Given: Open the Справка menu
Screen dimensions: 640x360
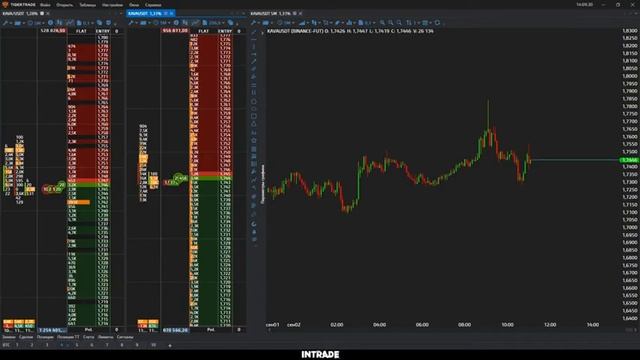Looking at the screenshot, I should [x=153, y=5].
